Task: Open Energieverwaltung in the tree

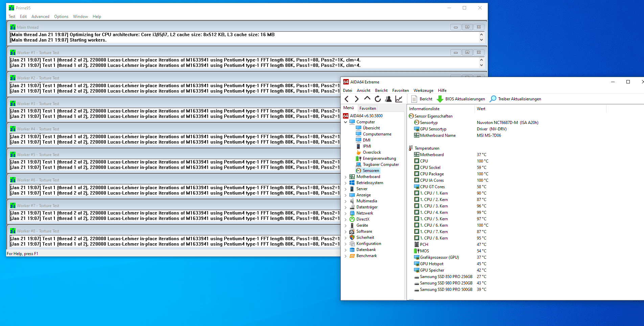Action: tap(379, 158)
